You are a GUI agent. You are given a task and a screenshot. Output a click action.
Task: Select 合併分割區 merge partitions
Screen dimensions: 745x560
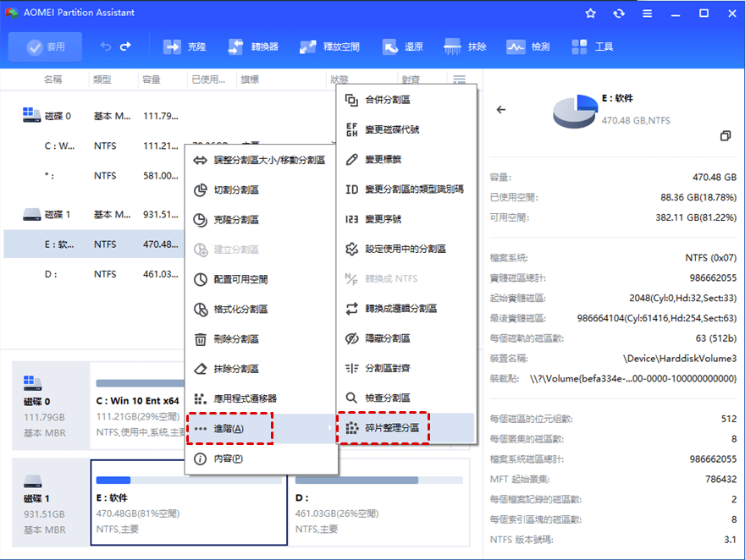click(406, 100)
